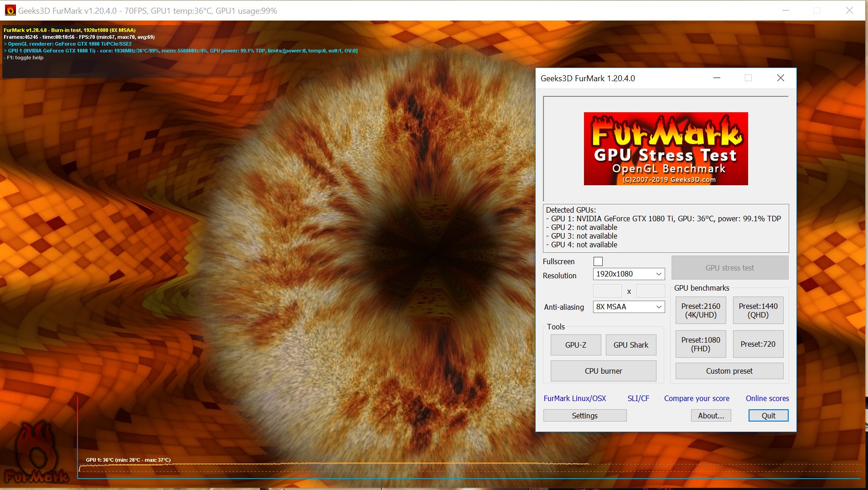Viewport: 868px width, 490px height.
Task: Close the FurMark burn-in render window
Action: (849, 10)
